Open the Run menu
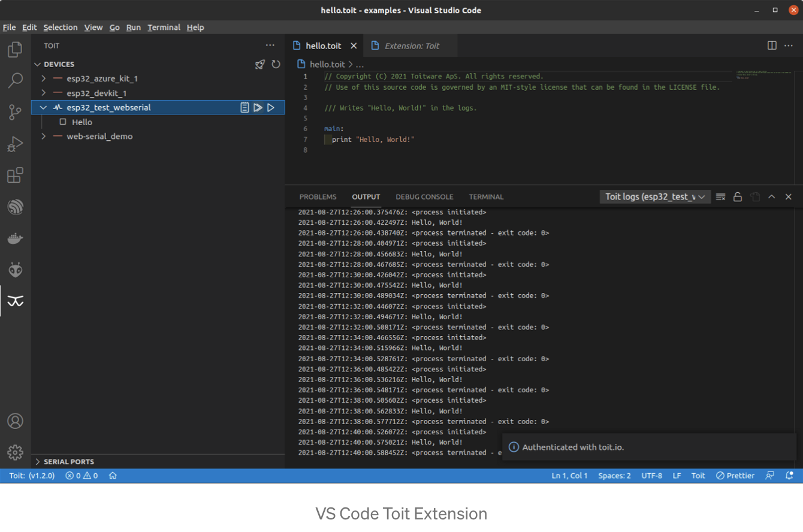The image size is (803, 532). (x=134, y=27)
